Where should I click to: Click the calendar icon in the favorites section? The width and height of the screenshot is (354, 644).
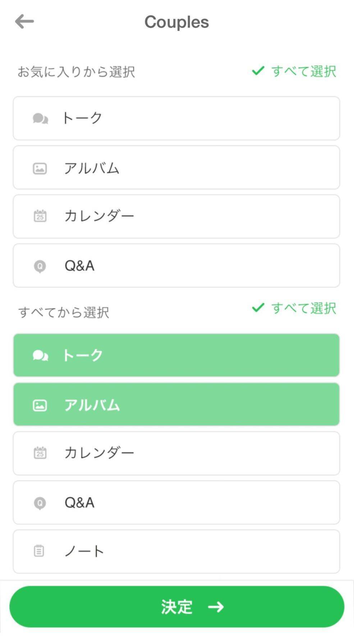(40, 216)
